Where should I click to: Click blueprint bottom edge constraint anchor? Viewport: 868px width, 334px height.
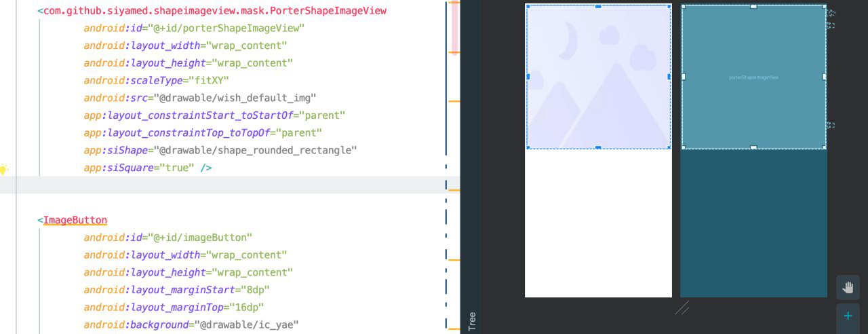click(753, 147)
